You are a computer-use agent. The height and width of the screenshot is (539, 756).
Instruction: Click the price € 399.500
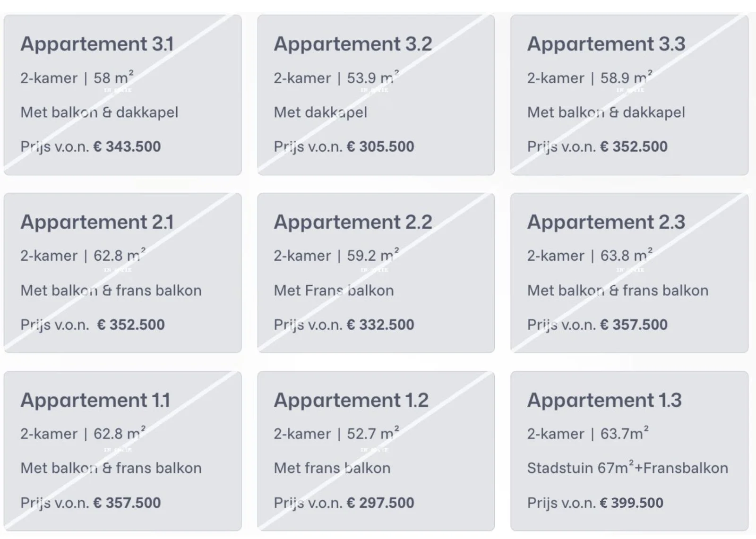632,503
